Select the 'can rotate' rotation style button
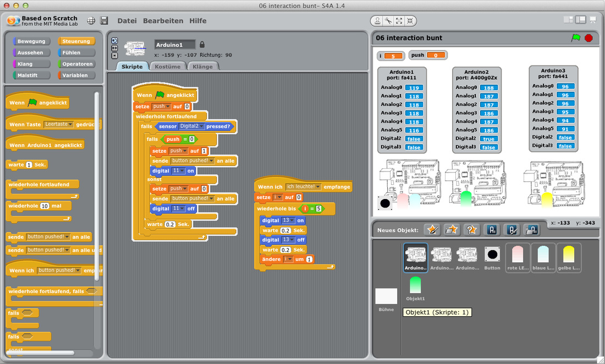605x364 pixels. coord(114,41)
